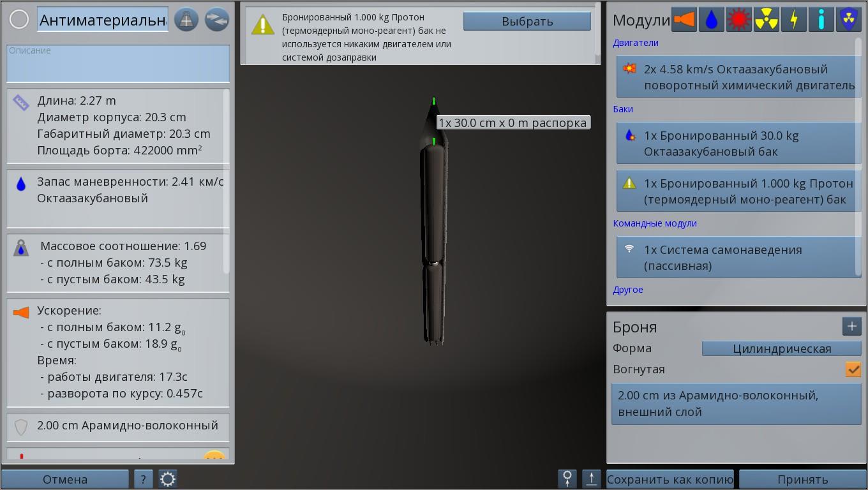Toggle the circle button left of design name
This screenshot has height=490, width=868.
19,20
